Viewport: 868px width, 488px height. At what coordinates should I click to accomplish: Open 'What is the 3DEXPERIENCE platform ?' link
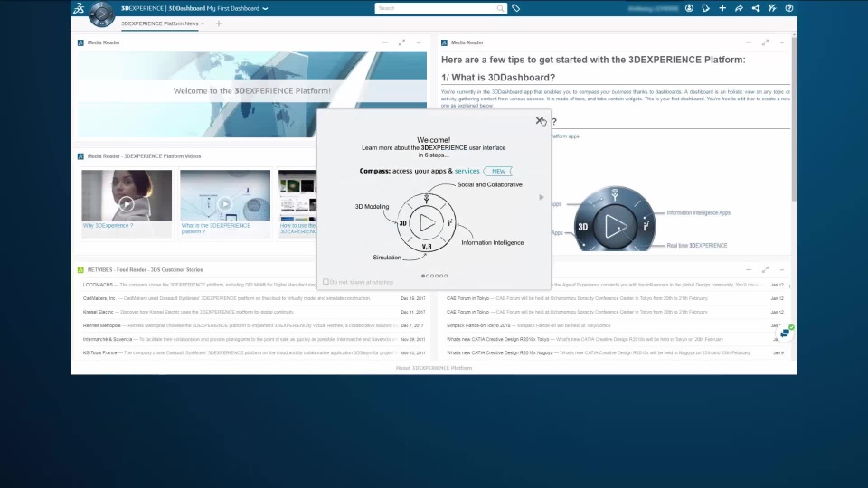(216, 229)
